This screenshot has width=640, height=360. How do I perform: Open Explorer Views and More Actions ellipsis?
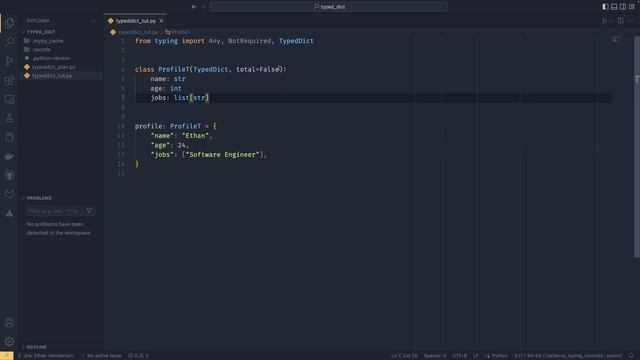tap(94, 20)
